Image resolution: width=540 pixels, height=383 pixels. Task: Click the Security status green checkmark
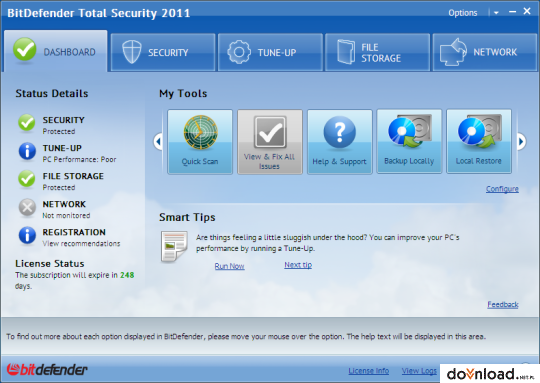tap(27, 123)
